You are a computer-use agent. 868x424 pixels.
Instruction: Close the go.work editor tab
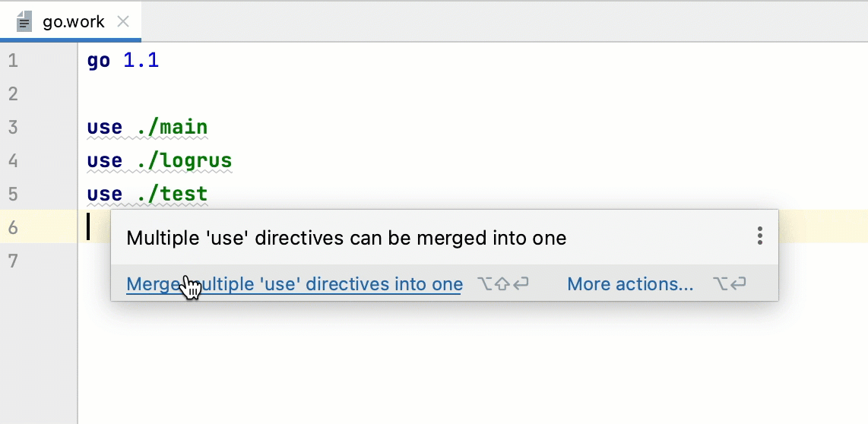(124, 21)
